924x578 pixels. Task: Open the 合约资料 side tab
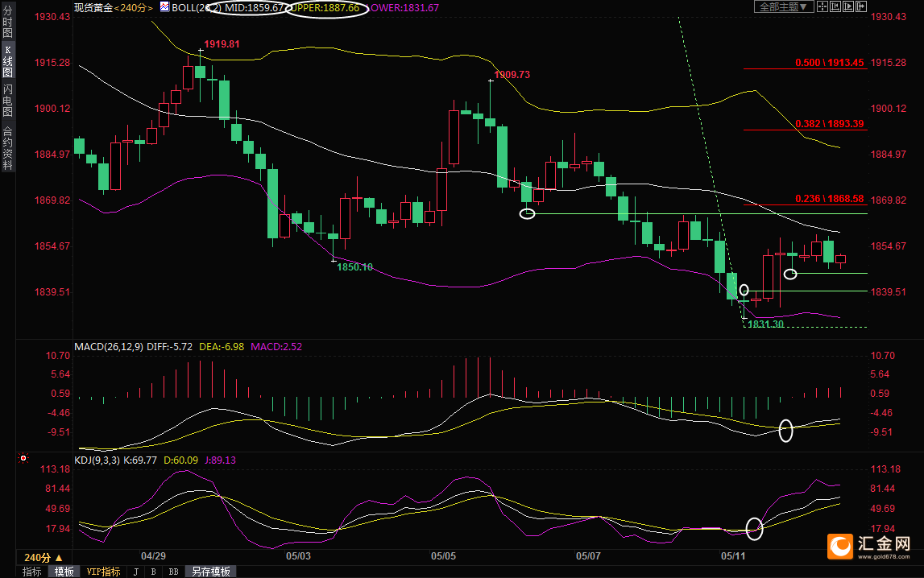click(8, 148)
